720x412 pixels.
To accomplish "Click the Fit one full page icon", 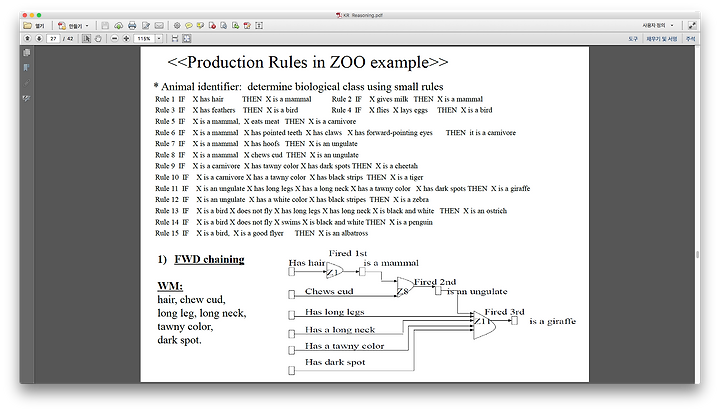I will pyautogui.click(x=186, y=39).
